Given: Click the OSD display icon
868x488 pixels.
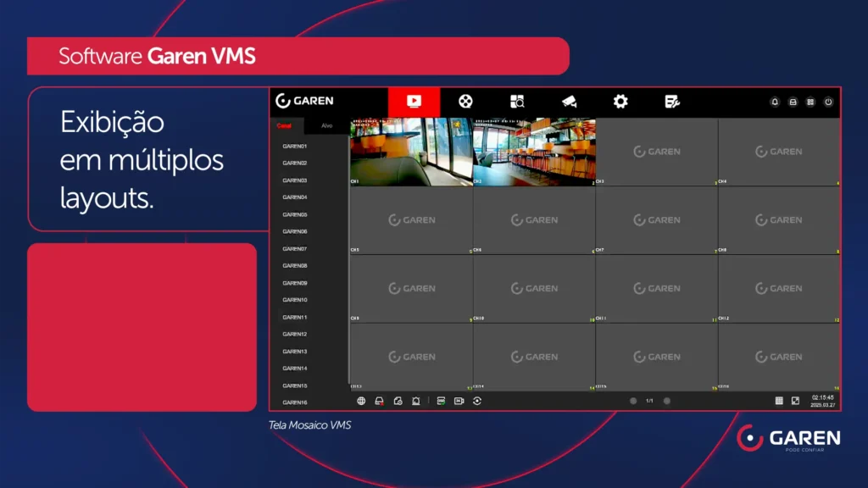Looking at the screenshot, I should tap(441, 401).
